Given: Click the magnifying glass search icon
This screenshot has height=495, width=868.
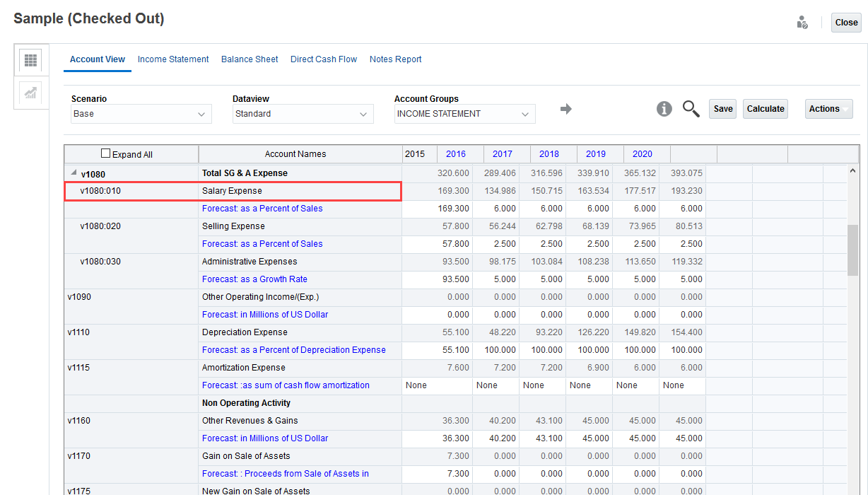Looking at the screenshot, I should tap(691, 109).
